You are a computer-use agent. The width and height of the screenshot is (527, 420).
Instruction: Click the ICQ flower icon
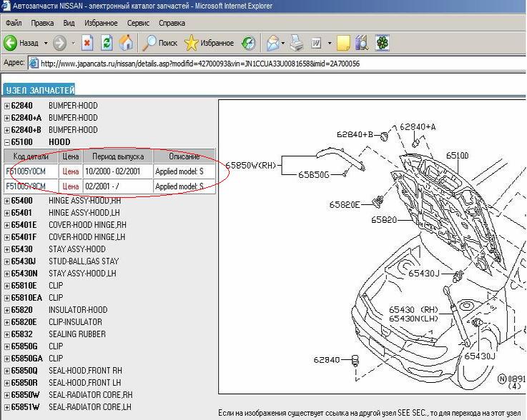tap(383, 43)
